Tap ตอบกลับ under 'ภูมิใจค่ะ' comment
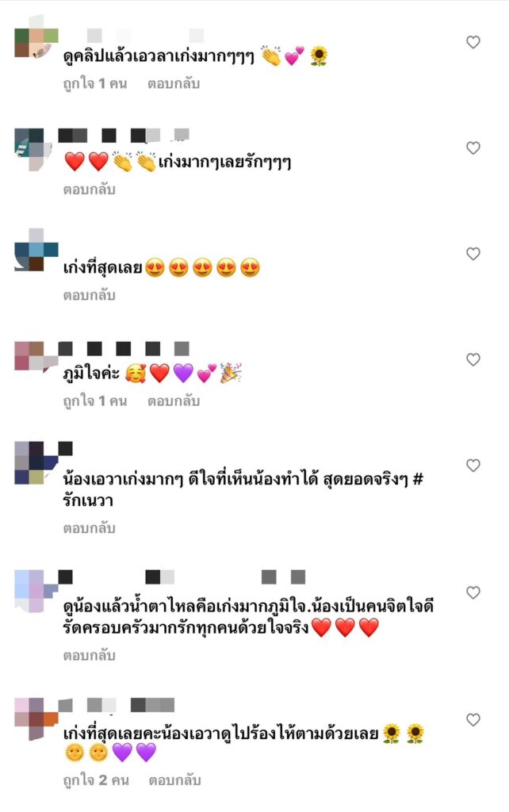 click(174, 400)
